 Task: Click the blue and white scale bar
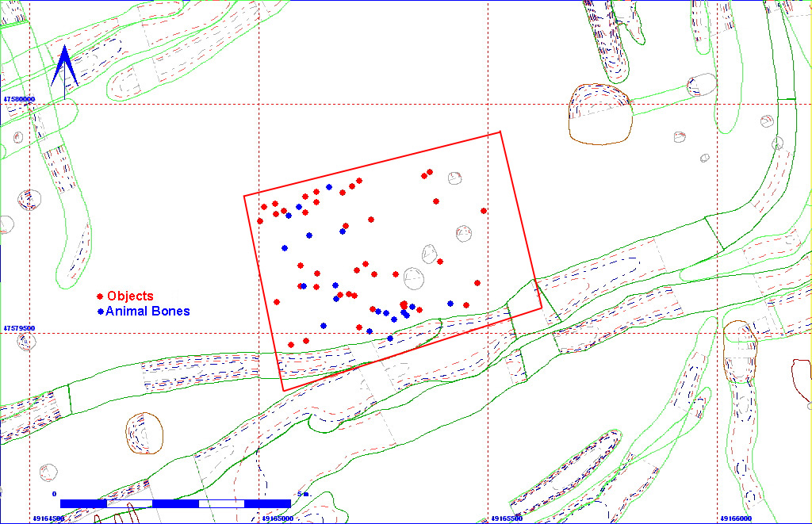pos(175,503)
